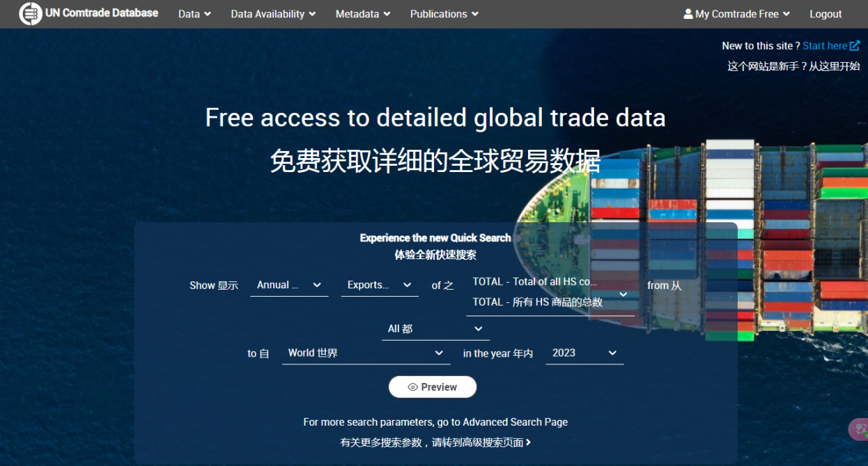Image resolution: width=868 pixels, height=466 pixels.
Task: Click the UN Comtrade Database logo icon
Action: click(x=30, y=13)
